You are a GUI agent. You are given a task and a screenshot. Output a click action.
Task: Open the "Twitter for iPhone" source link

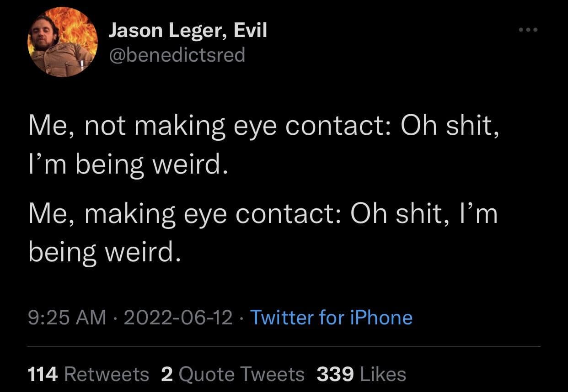coord(331,317)
